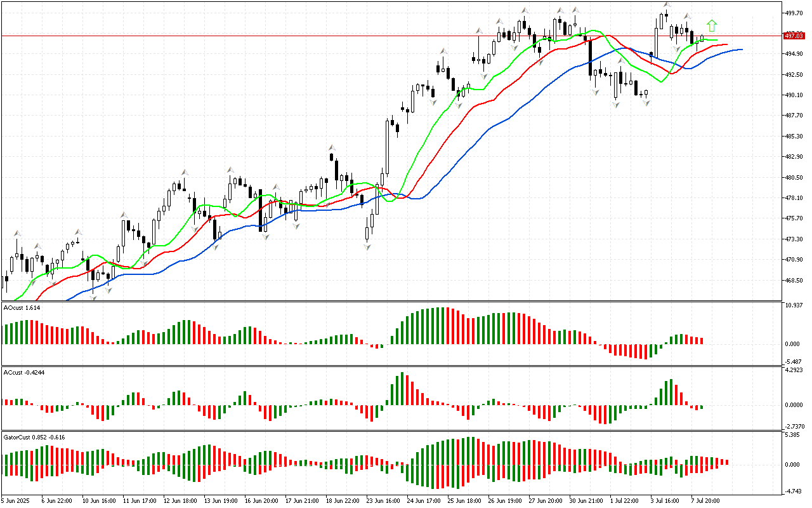Click the AOcust 1.614 indicator label
This screenshot has width=812, height=508.
coord(22,307)
